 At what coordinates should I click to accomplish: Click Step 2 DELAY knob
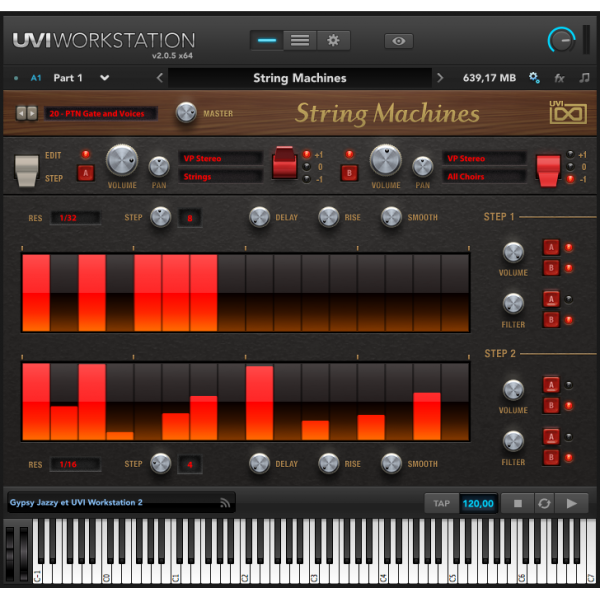coord(259,464)
